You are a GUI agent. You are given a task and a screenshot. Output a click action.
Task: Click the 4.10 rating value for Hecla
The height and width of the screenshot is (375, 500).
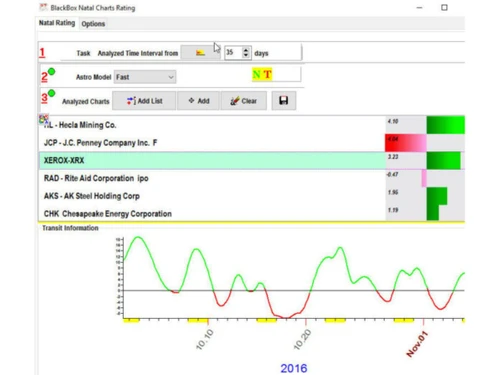pyautogui.click(x=393, y=121)
